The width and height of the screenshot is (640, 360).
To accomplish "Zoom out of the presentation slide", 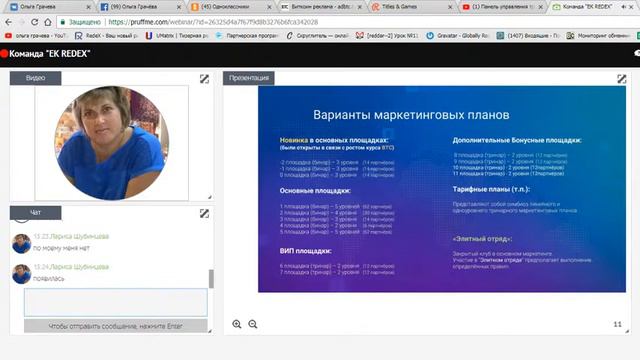I will pyautogui.click(x=253, y=324).
